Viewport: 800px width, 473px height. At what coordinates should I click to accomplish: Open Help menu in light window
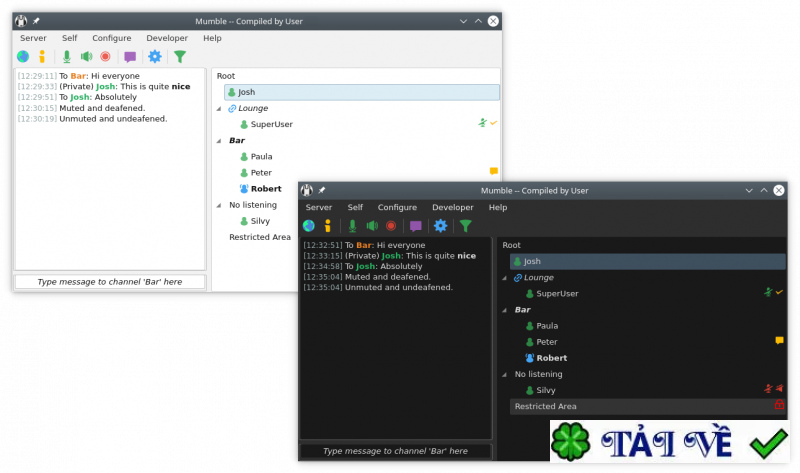click(x=212, y=38)
